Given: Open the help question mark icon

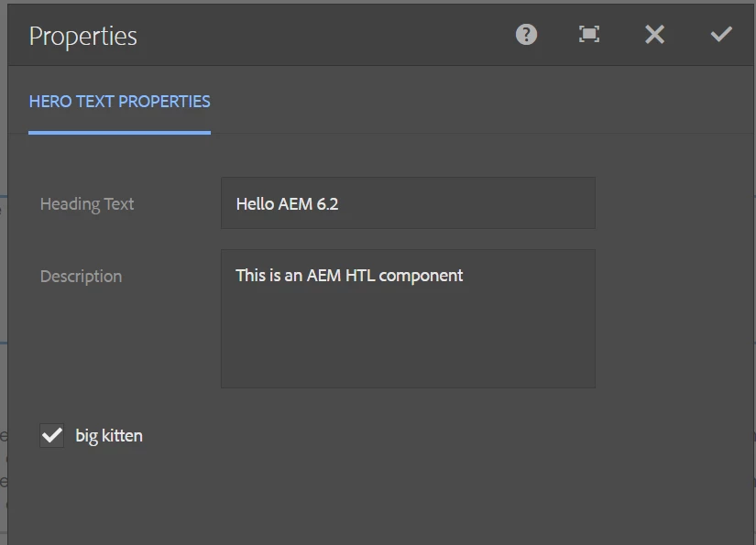Looking at the screenshot, I should pyautogui.click(x=526, y=35).
